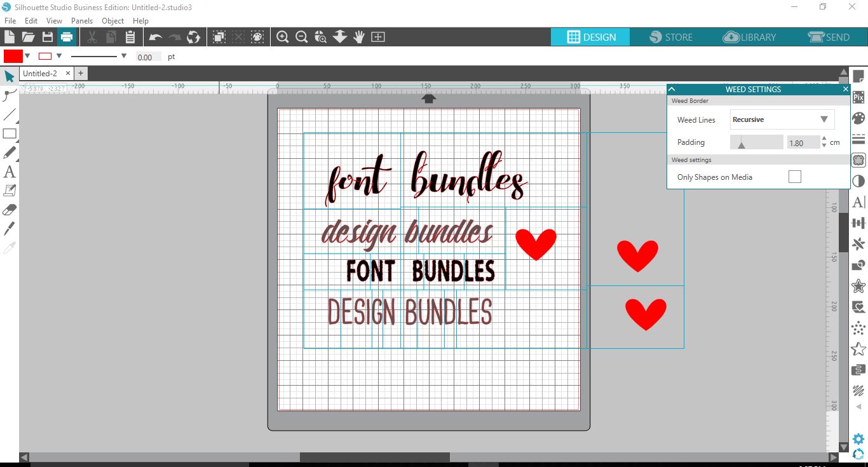Open the Text Style panel on right
Viewport: 868px width, 467px height.
[858, 202]
